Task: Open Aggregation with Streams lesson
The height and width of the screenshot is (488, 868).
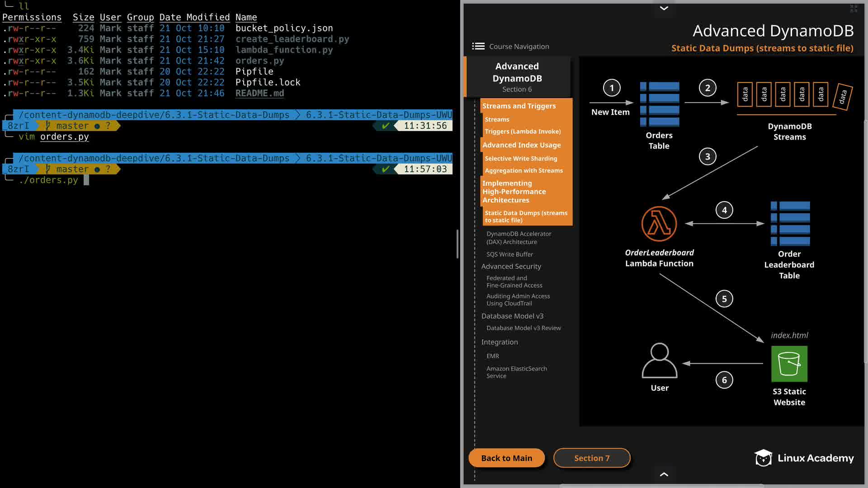Action: (524, 171)
